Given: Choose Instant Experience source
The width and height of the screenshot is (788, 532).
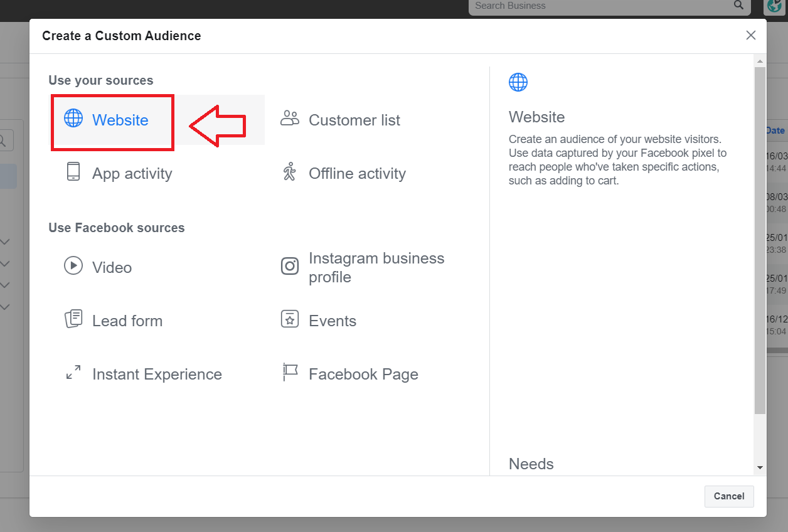Looking at the screenshot, I should (x=157, y=374).
